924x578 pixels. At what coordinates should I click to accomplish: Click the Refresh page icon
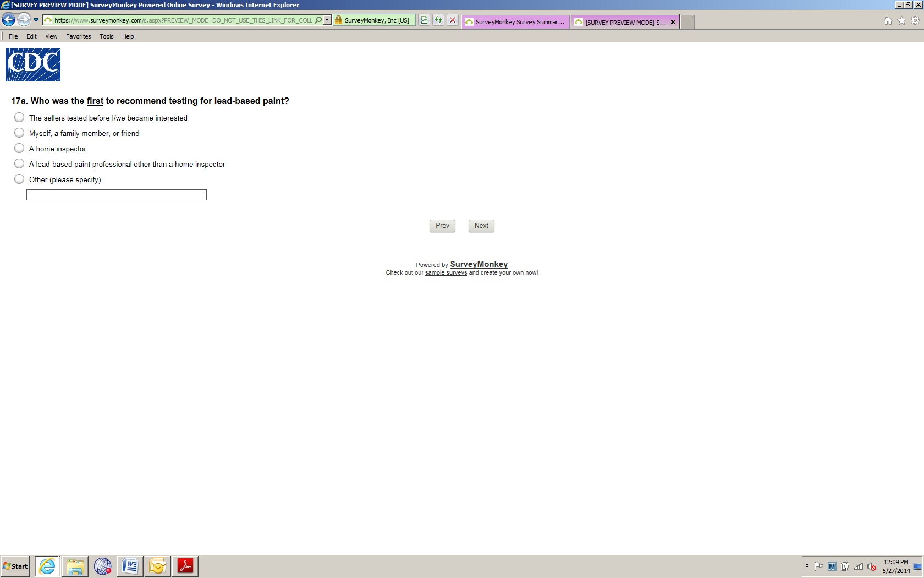[x=438, y=20]
